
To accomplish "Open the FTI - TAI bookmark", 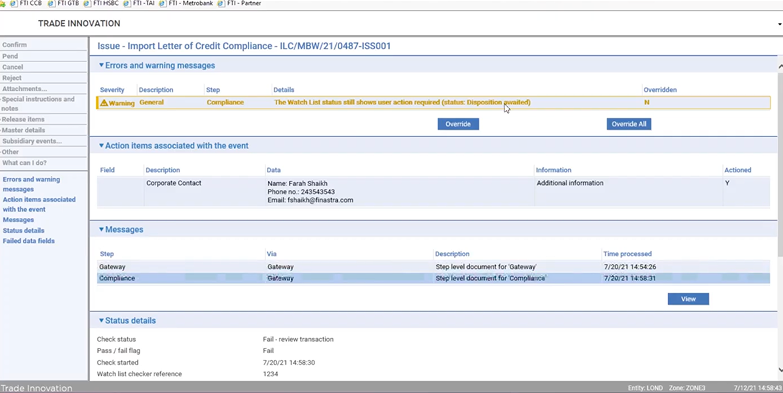I will tap(139, 3).
